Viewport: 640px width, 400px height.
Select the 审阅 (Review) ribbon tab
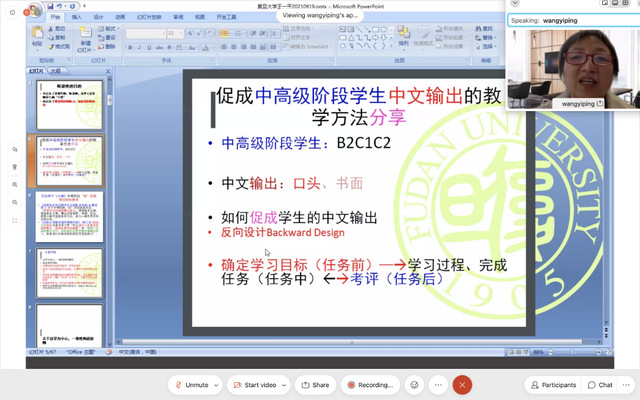point(178,17)
